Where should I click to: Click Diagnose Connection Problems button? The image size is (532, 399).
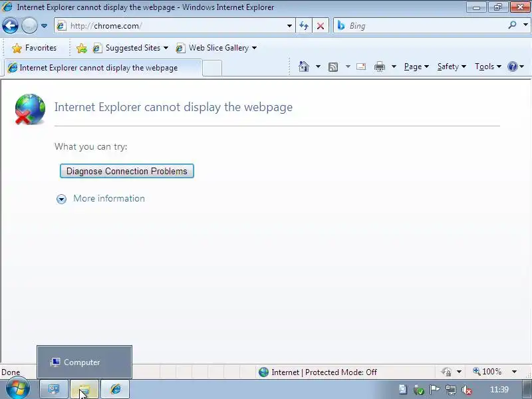click(127, 171)
